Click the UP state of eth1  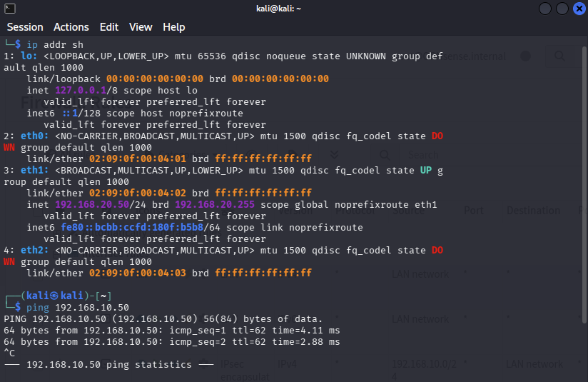click(425, 171)
